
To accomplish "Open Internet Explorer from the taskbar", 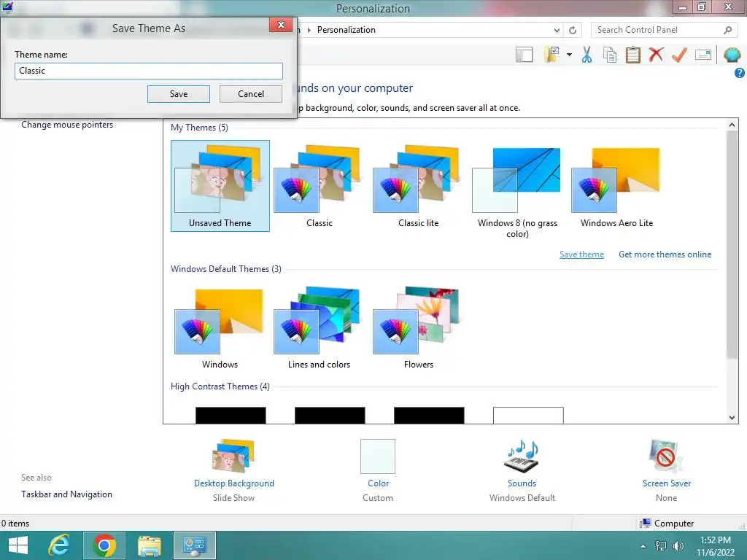I will tap(59, 545).
